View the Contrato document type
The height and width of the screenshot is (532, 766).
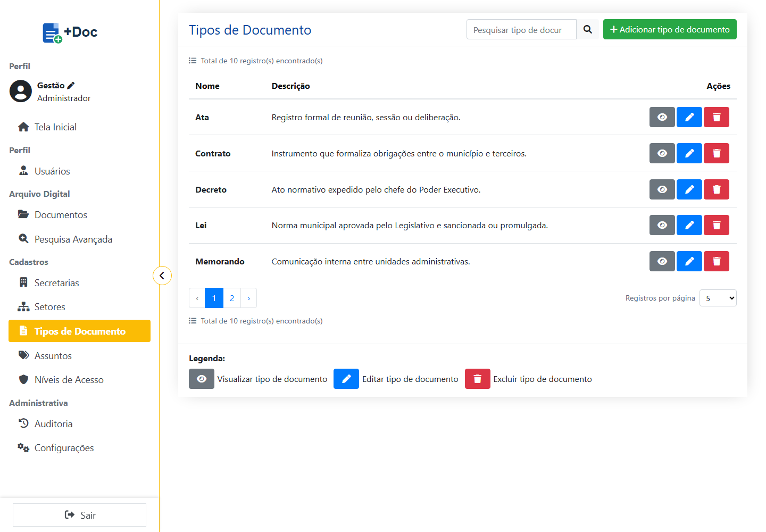pos(662,153)
